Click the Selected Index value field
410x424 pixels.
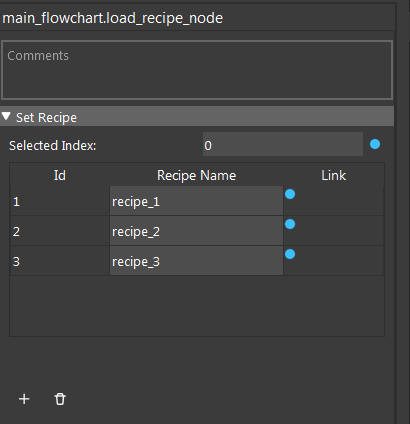pyautogui.click(x=283, y=144)
